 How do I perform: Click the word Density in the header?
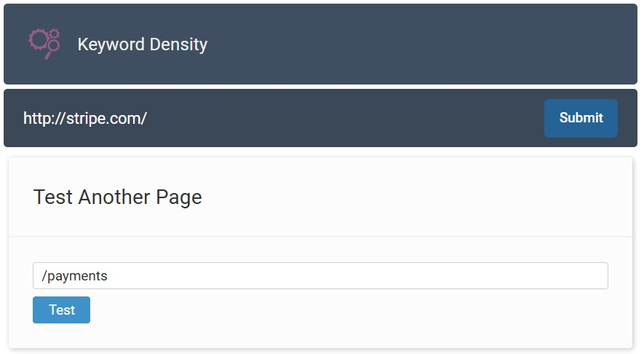(x=179, y=44)
